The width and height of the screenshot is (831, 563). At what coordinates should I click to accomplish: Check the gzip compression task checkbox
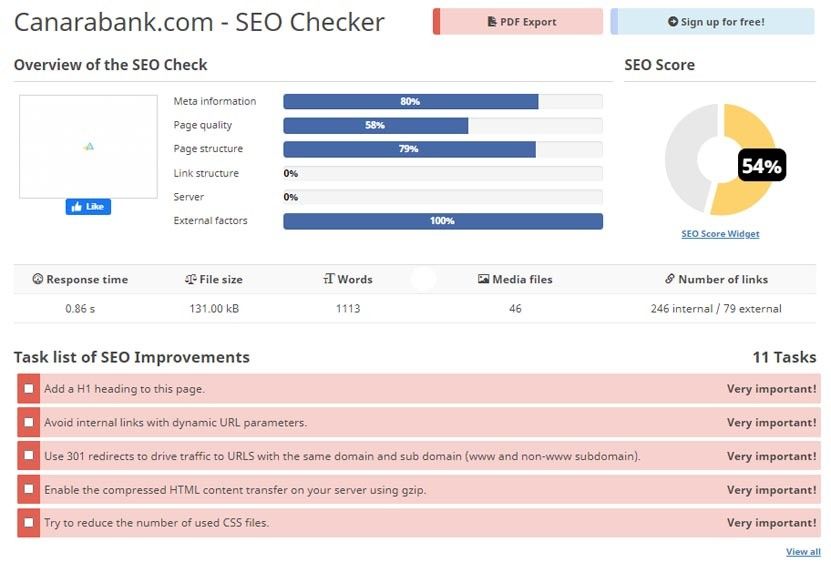[x=29, y=490]
